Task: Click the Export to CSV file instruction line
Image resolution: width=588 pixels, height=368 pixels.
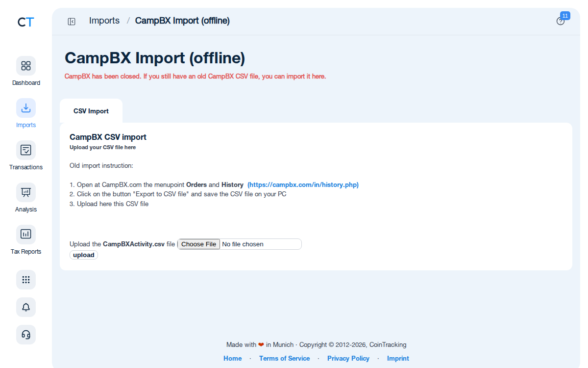Action: pyautogui.click(x=178, y=194)
